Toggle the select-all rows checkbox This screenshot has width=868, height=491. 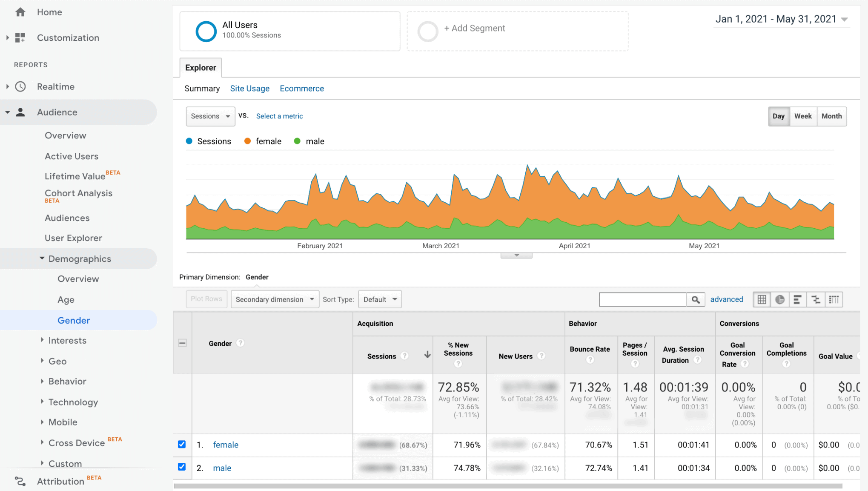pyautogui.click(x=182, y=343)
